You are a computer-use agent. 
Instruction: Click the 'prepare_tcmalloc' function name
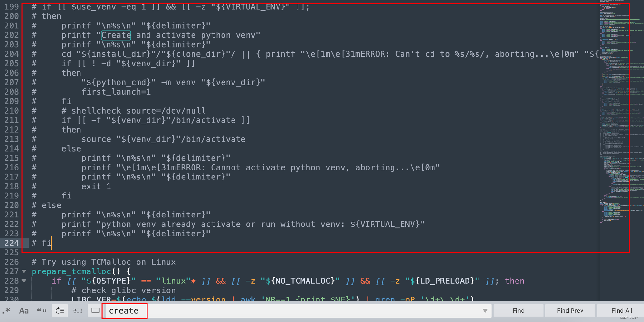[x=71, y=271]
